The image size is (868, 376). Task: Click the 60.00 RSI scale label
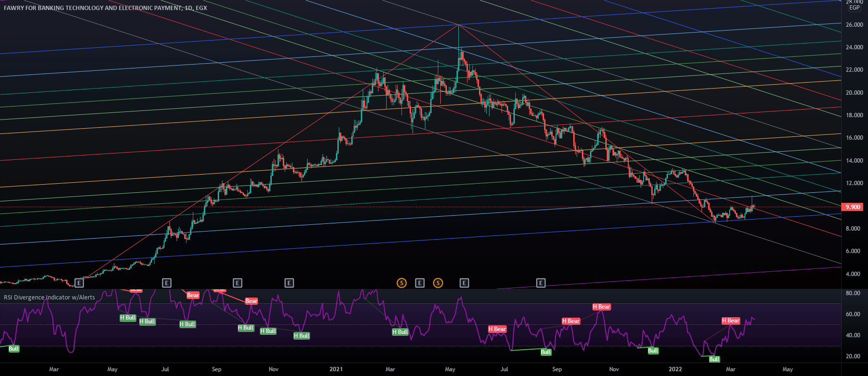pos(853,314)
